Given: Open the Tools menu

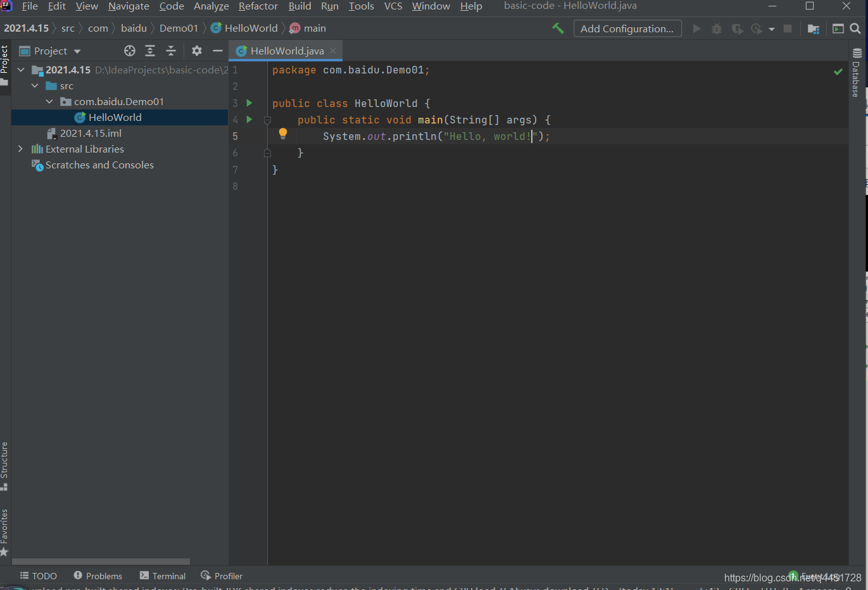Looking at the screenshot, I should click(362, 6).
